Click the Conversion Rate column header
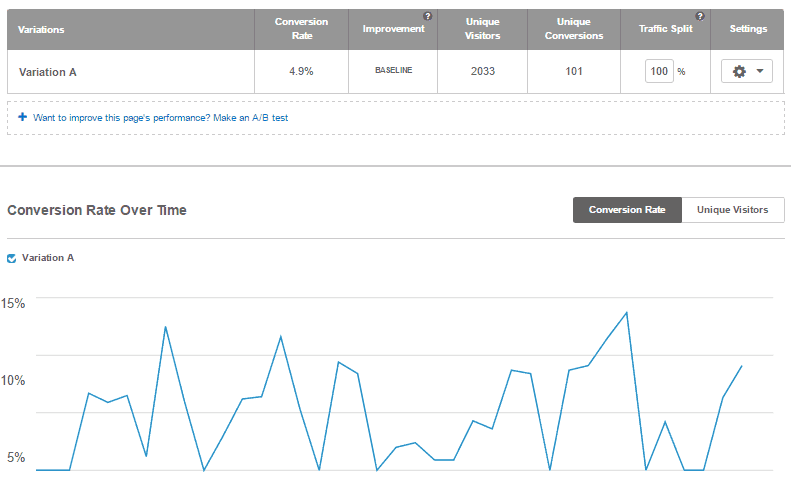 pos(301,29)
